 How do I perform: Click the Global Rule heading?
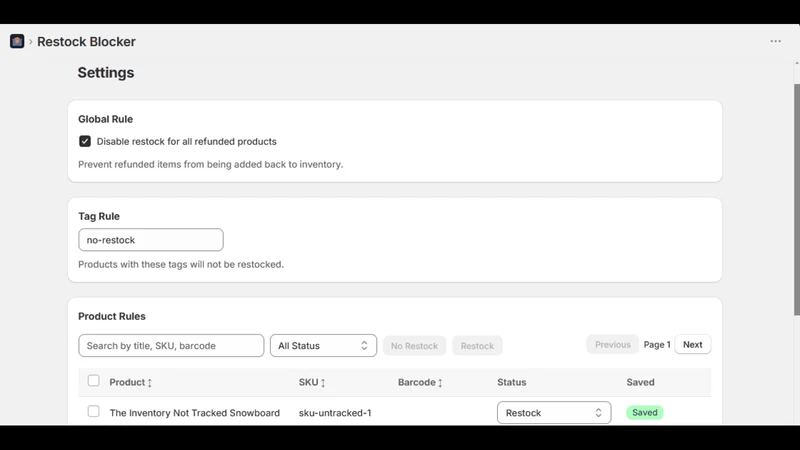(x=105, y=119)
